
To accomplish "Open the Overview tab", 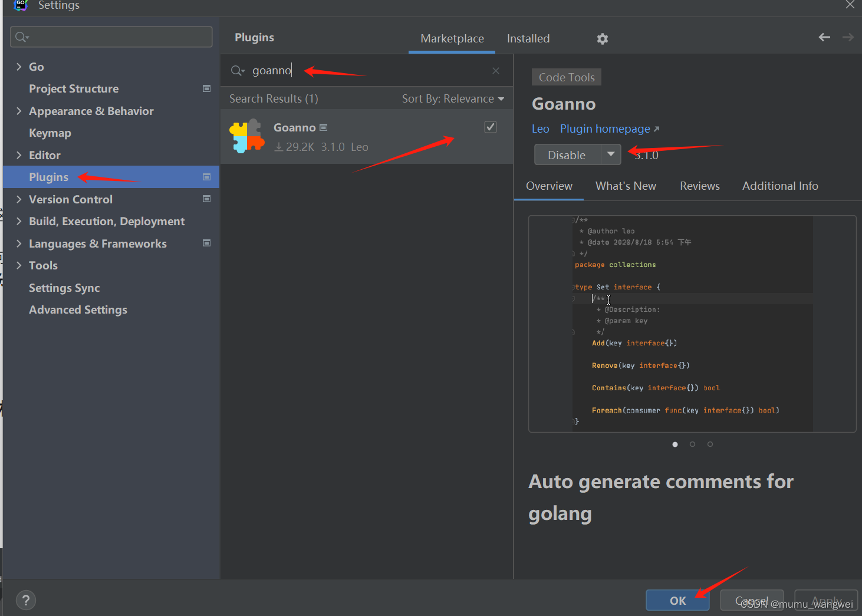I will click(x=549, y=186).
